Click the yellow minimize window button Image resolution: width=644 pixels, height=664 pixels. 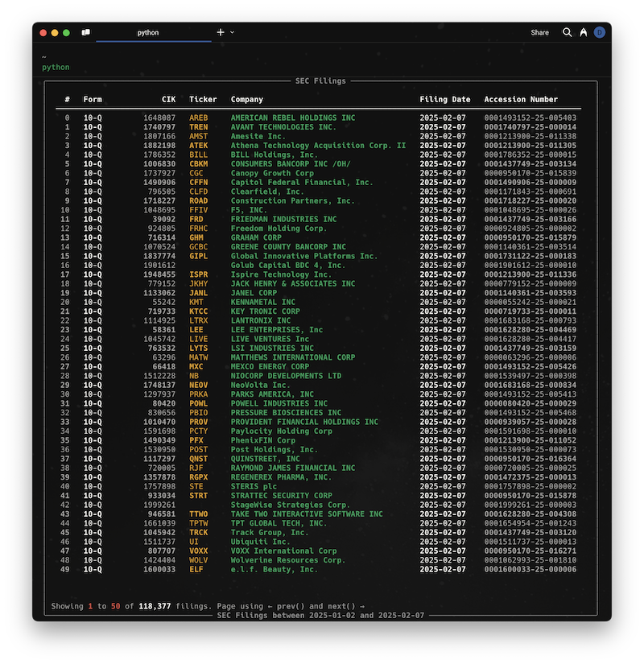point(55,33)
